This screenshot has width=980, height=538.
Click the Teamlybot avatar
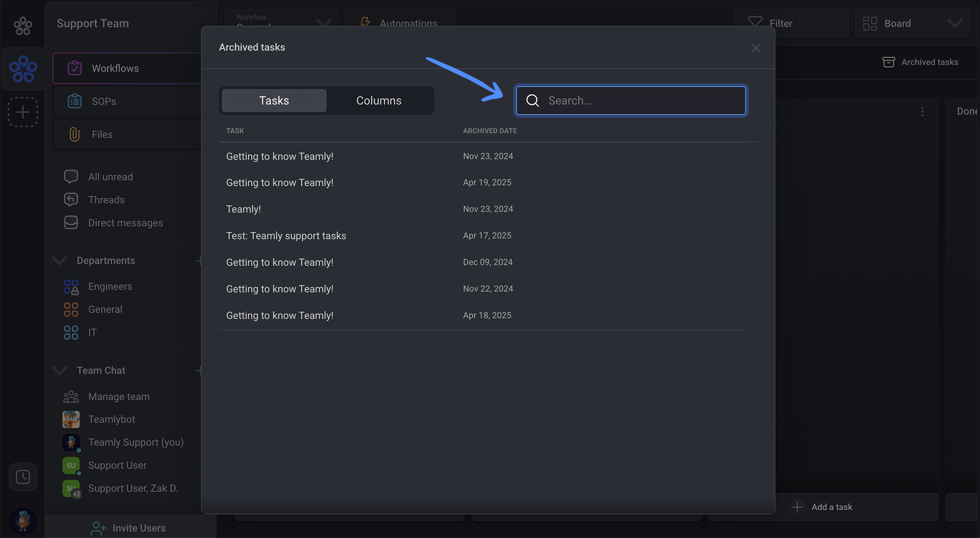71,419
